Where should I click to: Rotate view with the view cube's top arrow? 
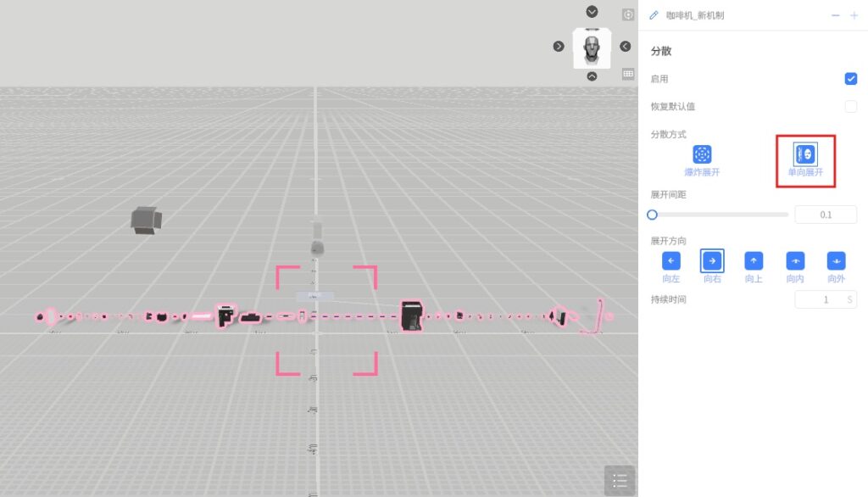(x=592, y=12)
